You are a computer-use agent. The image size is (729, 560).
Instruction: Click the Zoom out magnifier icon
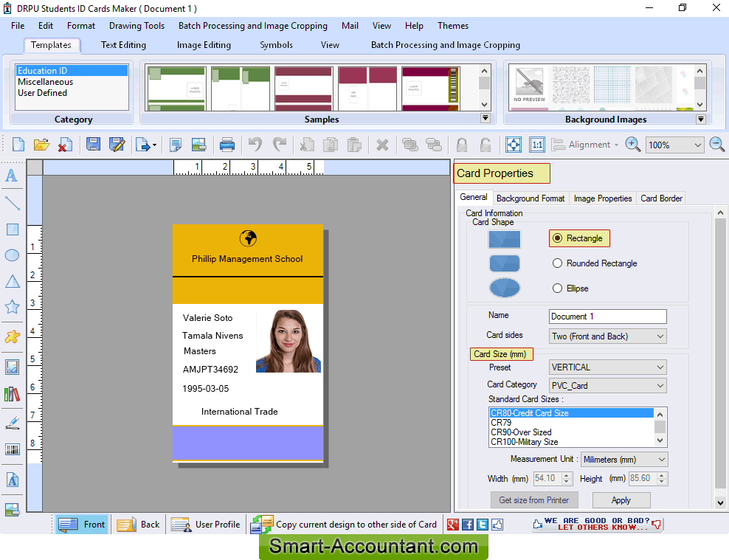(717, 145)
